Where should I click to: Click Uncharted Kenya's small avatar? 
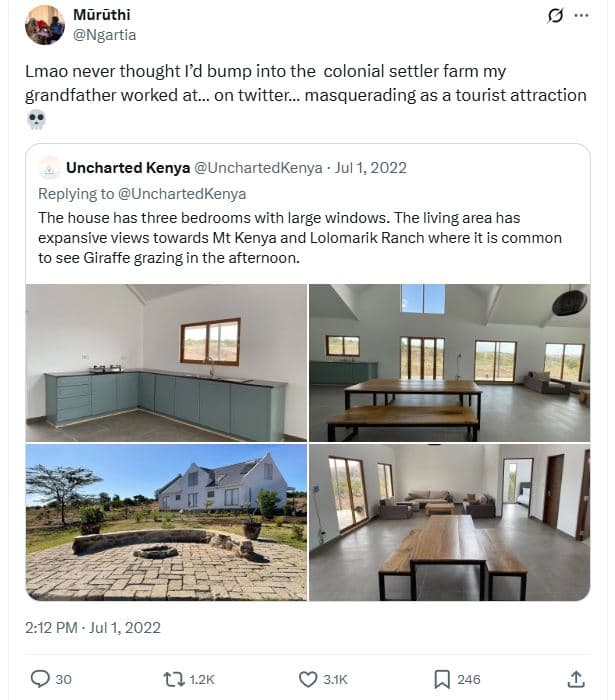click(x=49, y=168)
